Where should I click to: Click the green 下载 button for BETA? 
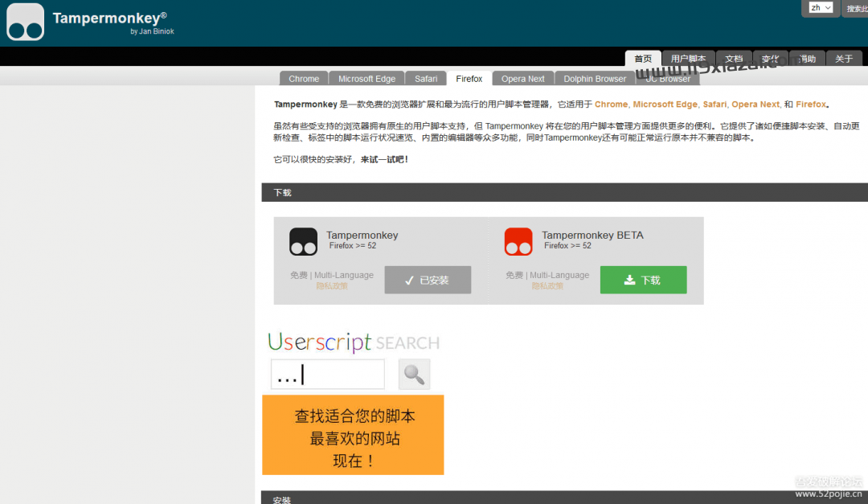click(643, 280)
